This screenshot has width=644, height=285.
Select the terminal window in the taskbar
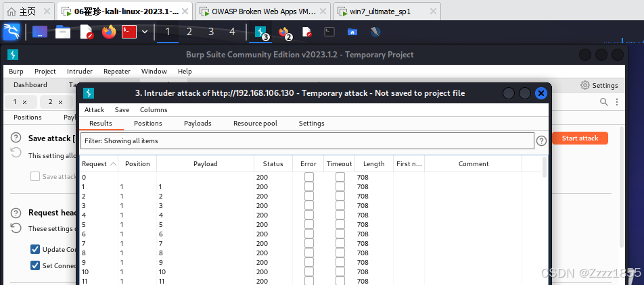click(x=329, y=32)
